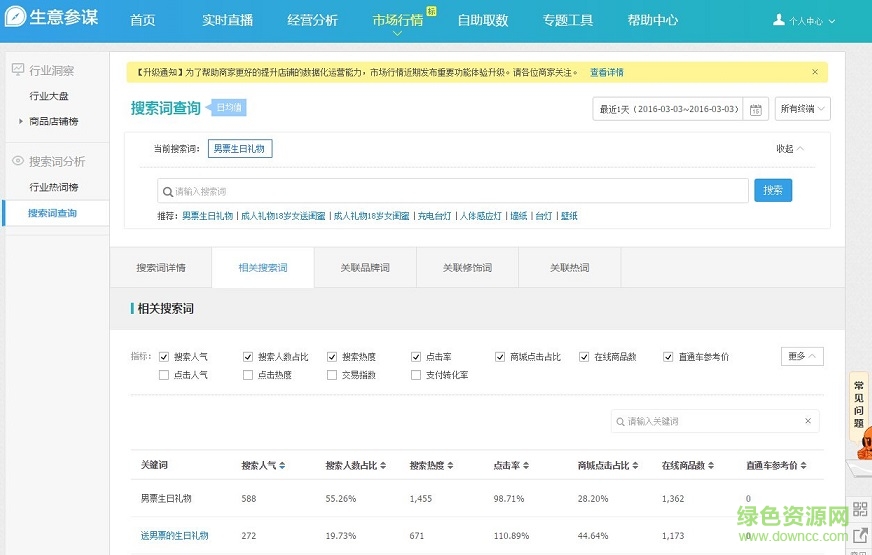Viewport: 872px width, 555px height.
Task: Sort by 点击率 column arrows
Action: pyautogui.click(x=525, y=466)
